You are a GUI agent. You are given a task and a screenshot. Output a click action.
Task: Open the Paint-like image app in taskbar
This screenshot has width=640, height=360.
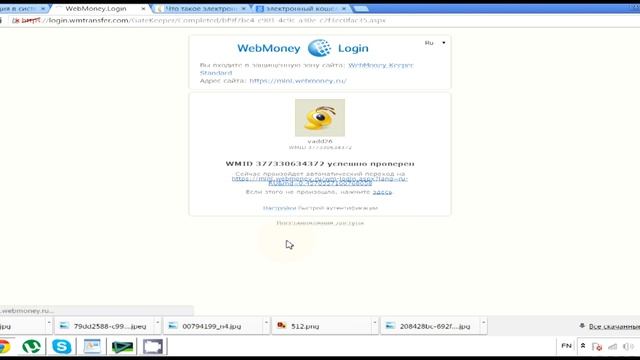click(92, 347)
